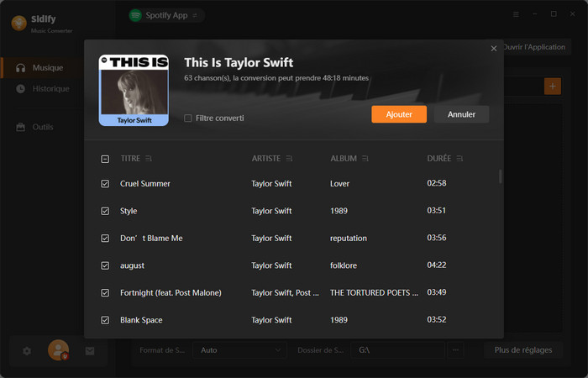588x378 pixels.
Task: Toggle the select-all songs checkbox
Action: click(105, 159)
